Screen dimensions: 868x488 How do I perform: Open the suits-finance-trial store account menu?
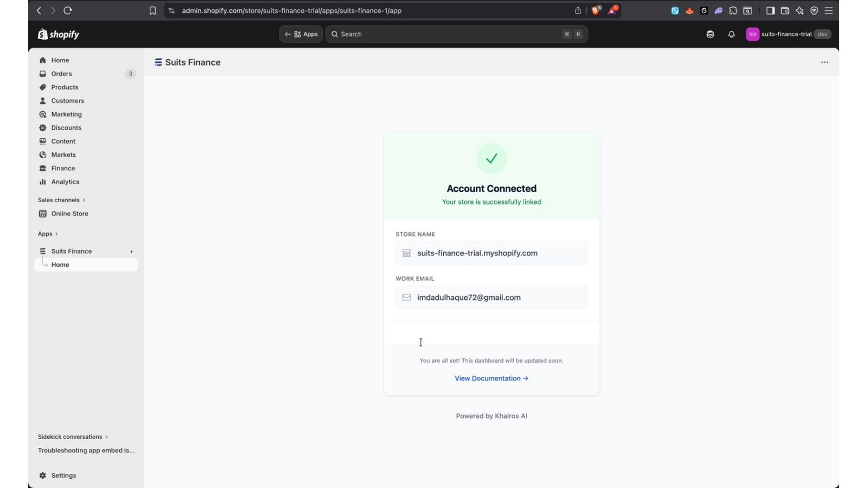click(x=789, y=34)
